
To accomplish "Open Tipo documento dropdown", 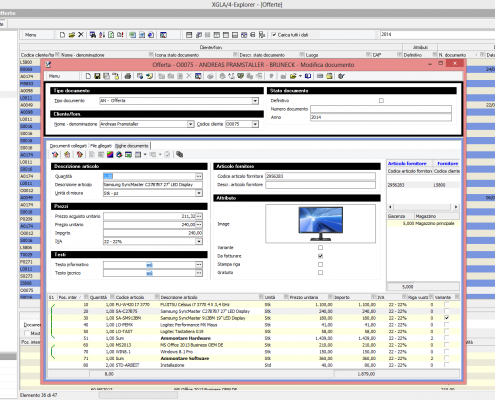I will [x=255, y=101].
